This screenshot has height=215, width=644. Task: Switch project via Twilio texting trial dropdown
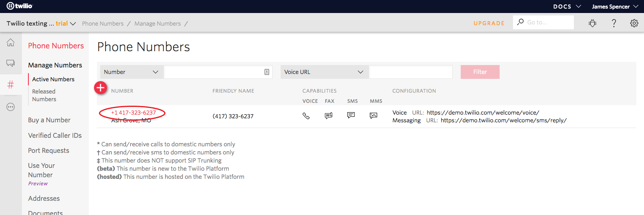(41, 24)
